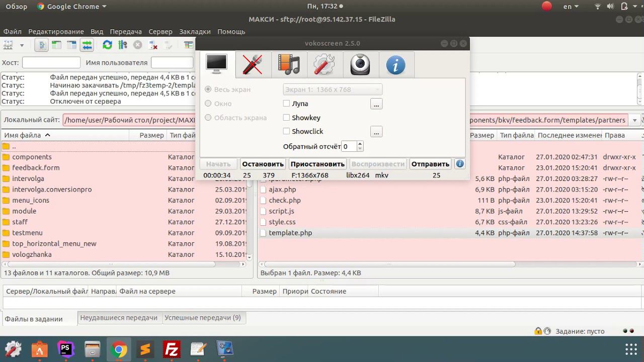
Task: Open Site Manager dropdown arrow in toolbar
Action: point(22,45)
